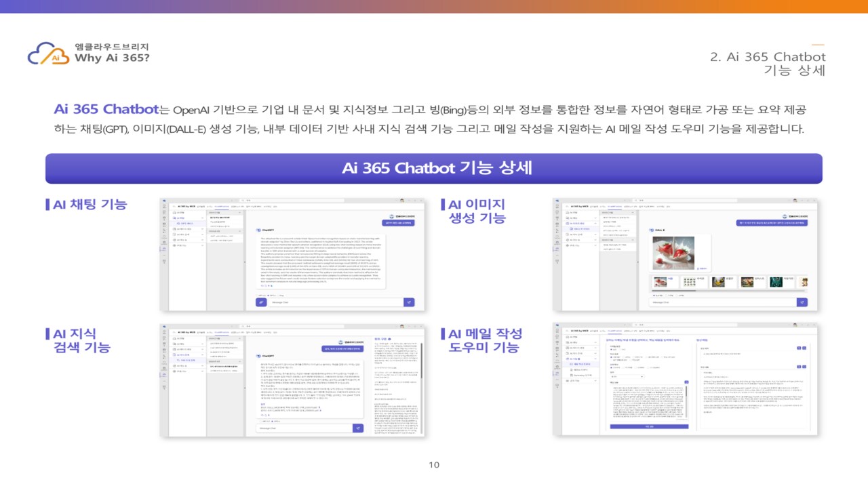Click the download link under the strawberry image
The image size is (868, 488).
(702, 268)
